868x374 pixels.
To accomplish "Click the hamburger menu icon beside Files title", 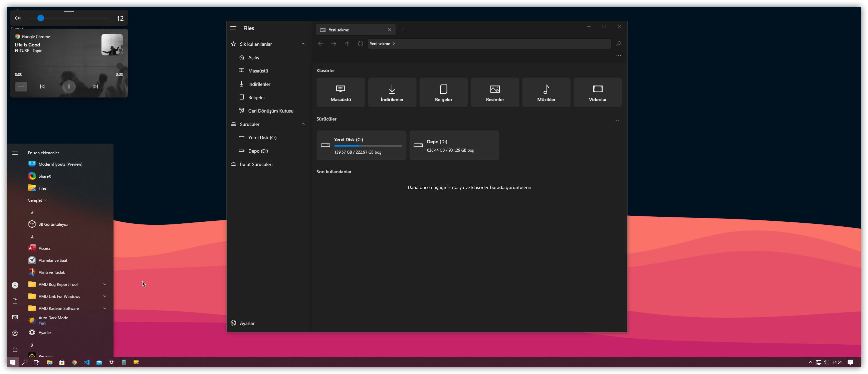I will click(233, 28).
